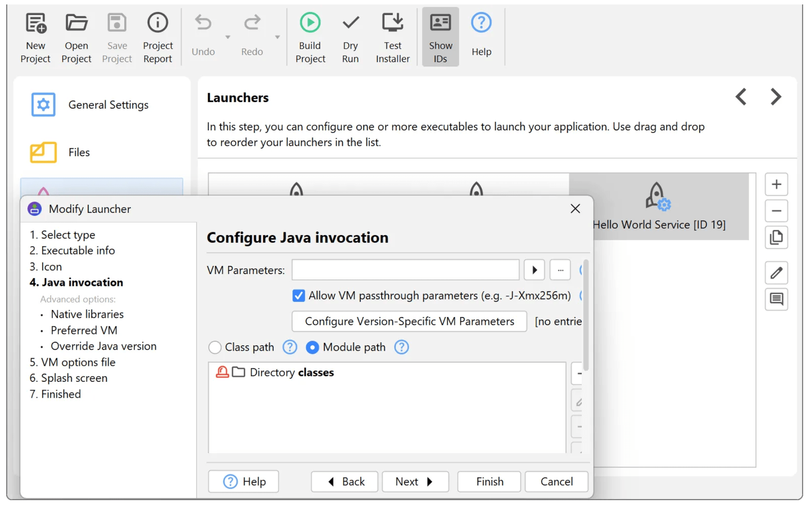Image resolution: width=812 pixels, height=509 pixels.
Task: Go to step 3 Icon
Action: pos(46,266)
